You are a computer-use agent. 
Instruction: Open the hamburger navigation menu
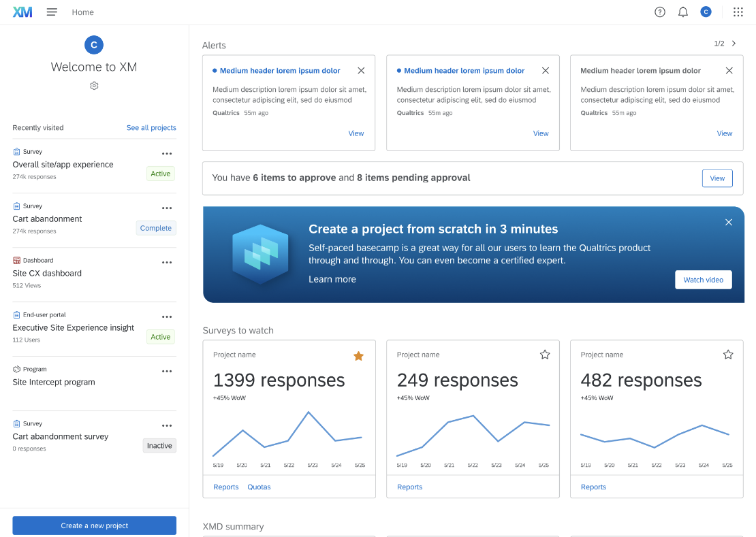[x=52, y=12]
